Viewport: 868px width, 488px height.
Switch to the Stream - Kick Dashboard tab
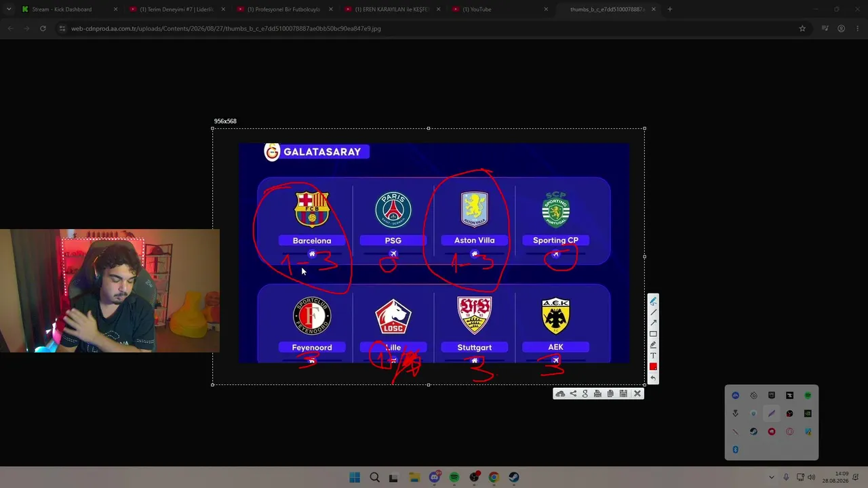point(68,9)
